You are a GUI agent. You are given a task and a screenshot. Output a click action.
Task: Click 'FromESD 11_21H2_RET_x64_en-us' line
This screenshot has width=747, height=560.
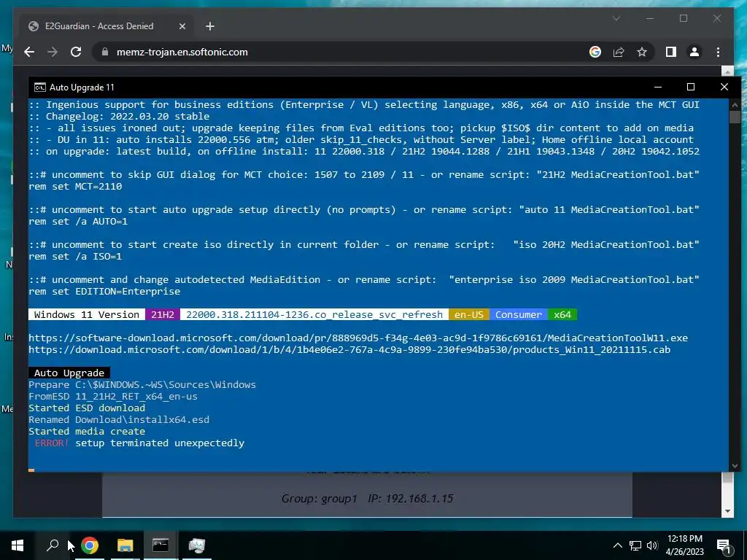[113, 396]
